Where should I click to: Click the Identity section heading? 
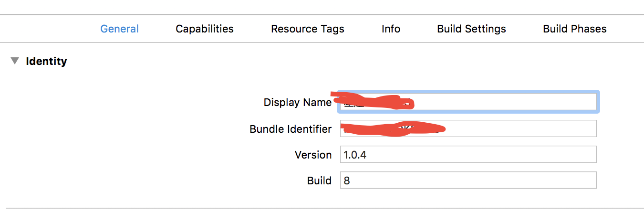(46, 61)
